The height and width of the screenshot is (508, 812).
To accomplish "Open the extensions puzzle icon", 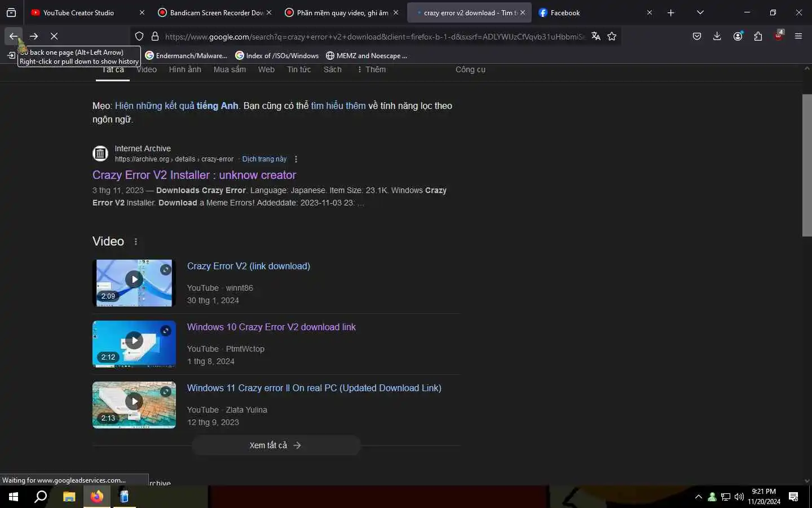I will tap(758, 36).
